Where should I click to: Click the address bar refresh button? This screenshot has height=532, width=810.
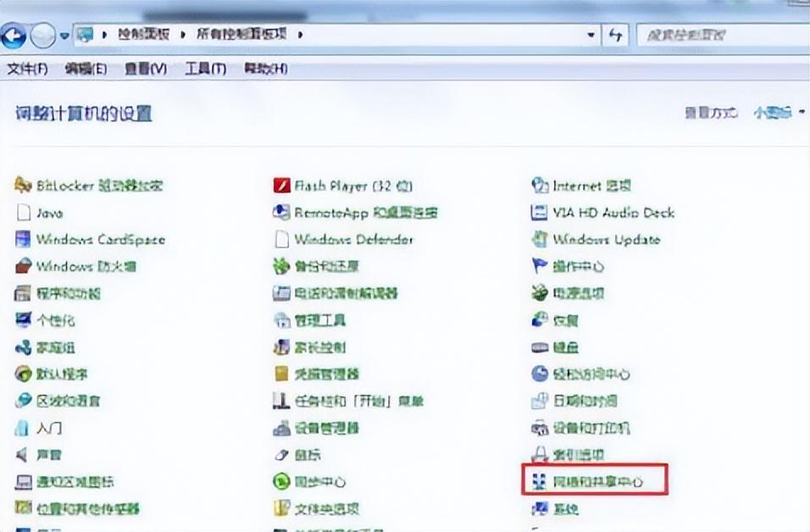(x=616, y=35)
